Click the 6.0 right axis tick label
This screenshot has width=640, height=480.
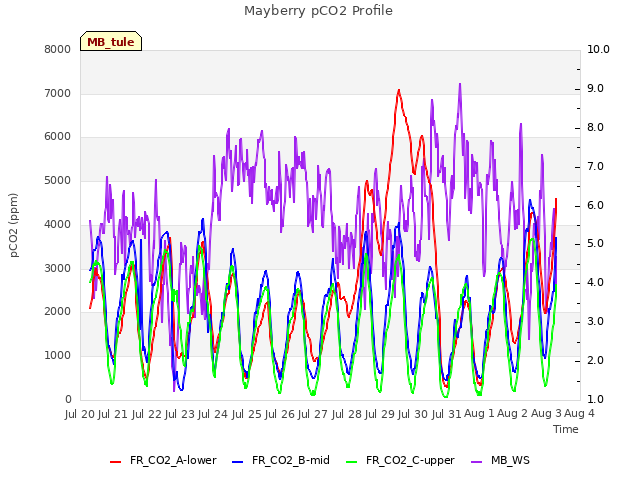tap(595, 205)
